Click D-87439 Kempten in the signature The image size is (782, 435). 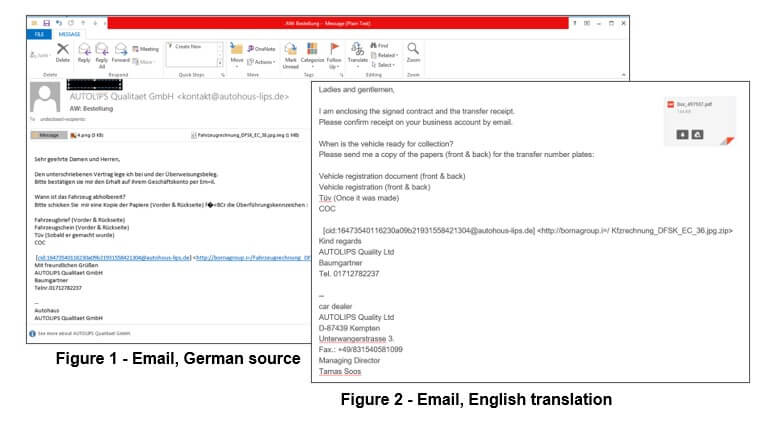349,328
